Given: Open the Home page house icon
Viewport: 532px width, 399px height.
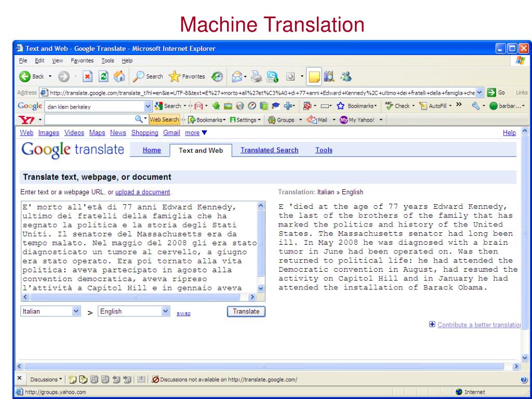Looking at the screenshot, I should coord(119,77).
